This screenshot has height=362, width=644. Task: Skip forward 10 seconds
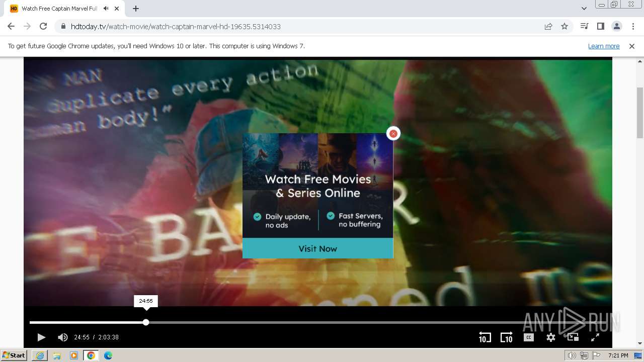[506, 337]
